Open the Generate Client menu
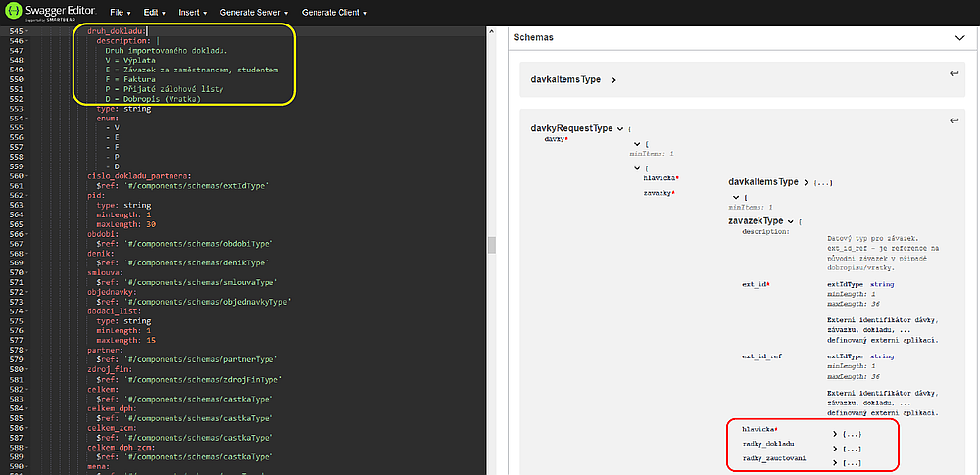The width and height of the screenshot is (980, 475). tap(334, 13)
